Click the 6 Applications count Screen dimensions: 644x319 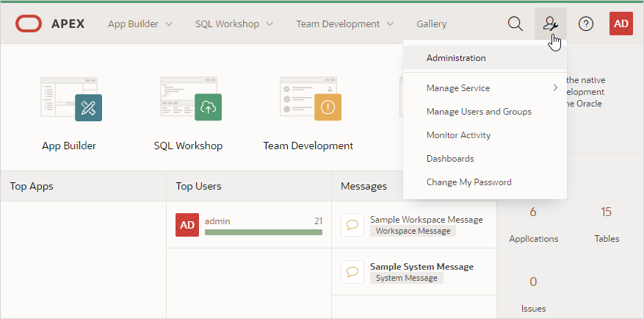pyautogui.click(x=533, y=212)
